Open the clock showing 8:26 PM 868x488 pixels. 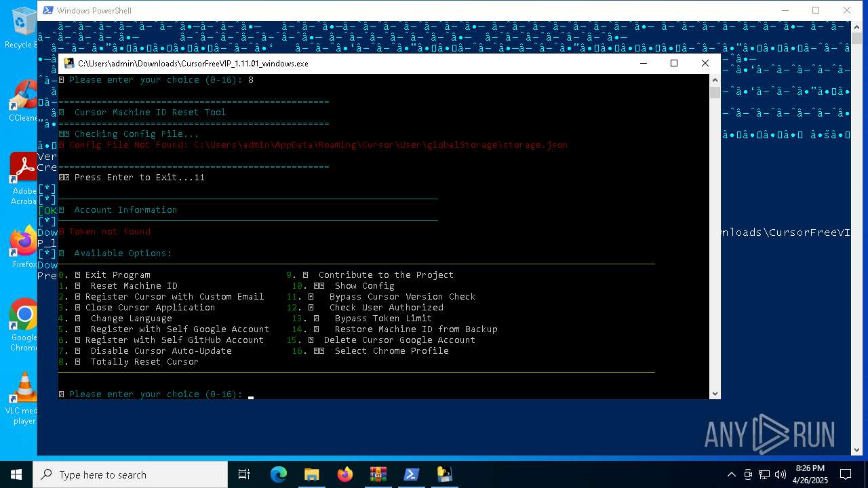coord(810,474)
